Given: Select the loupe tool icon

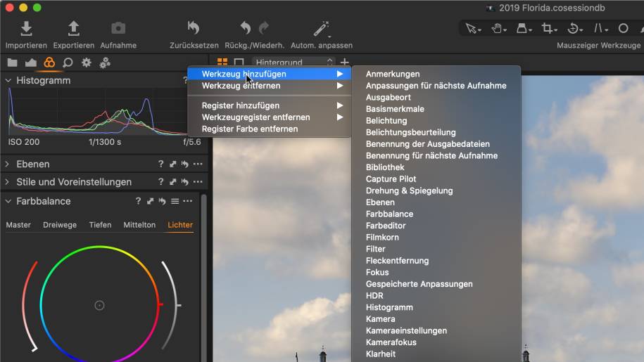Looking at the screenshot, I should pyautogui.click(x=523, y=28).
